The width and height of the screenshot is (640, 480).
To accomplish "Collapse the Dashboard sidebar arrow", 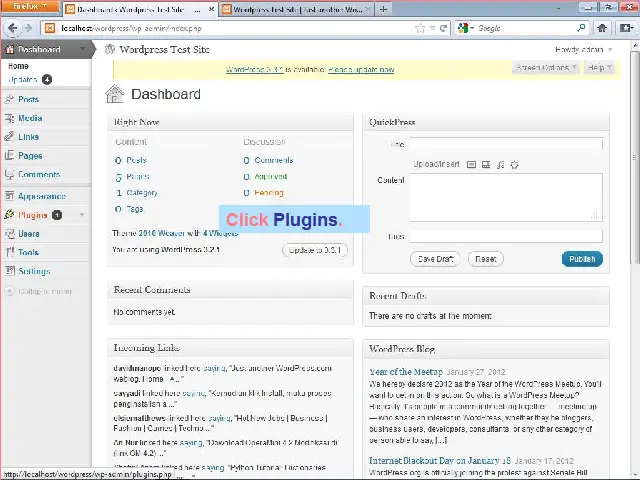I will tap(82, 49).
